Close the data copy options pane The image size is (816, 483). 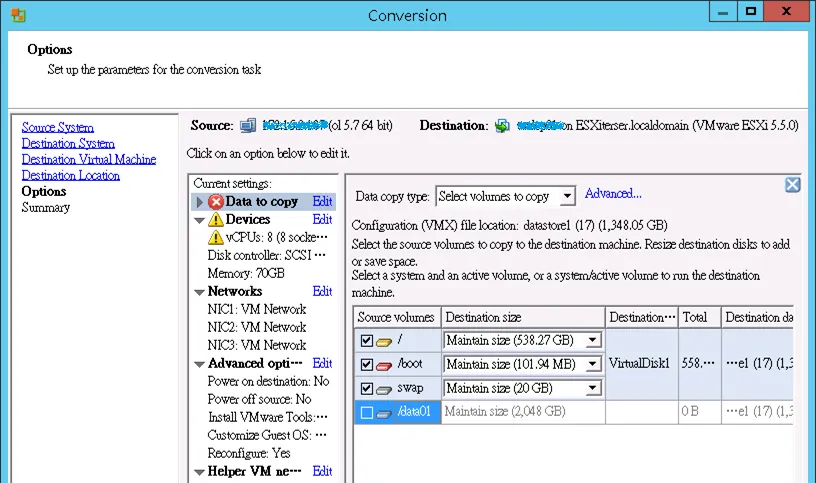coord(793,184)
